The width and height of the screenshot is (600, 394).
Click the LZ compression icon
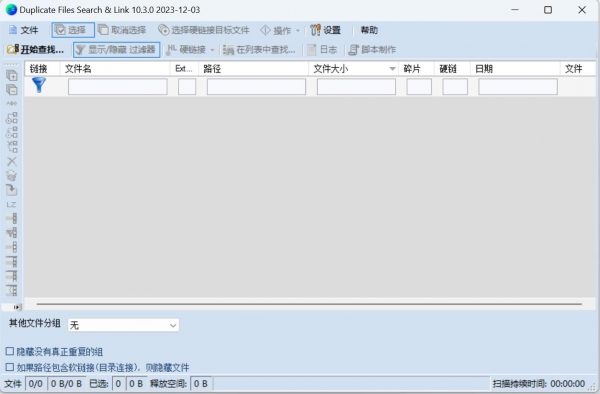pos(11,205)
